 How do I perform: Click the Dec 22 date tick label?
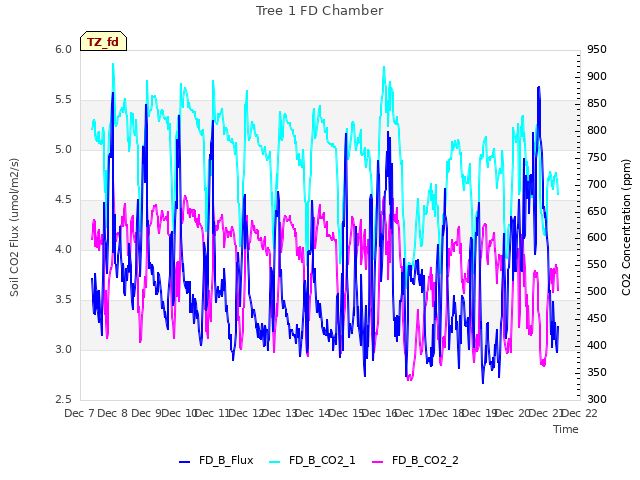tap(580, 413)
